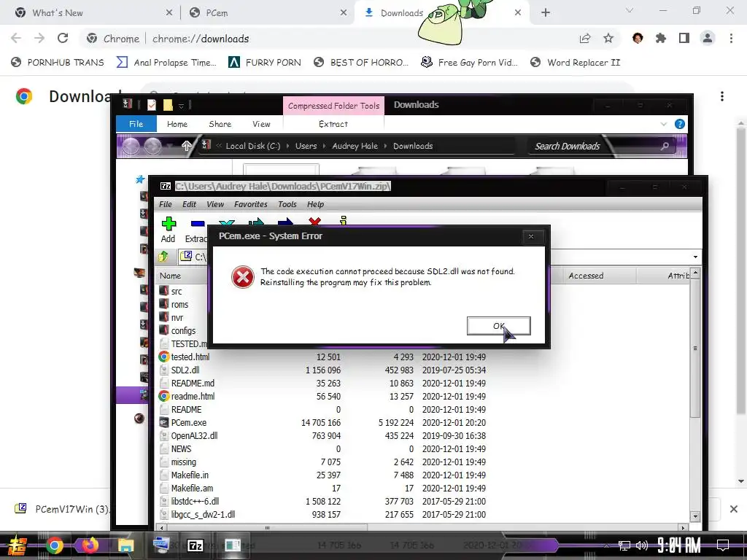Click the blue Extract icon in 7-Zip

(198, 223)
